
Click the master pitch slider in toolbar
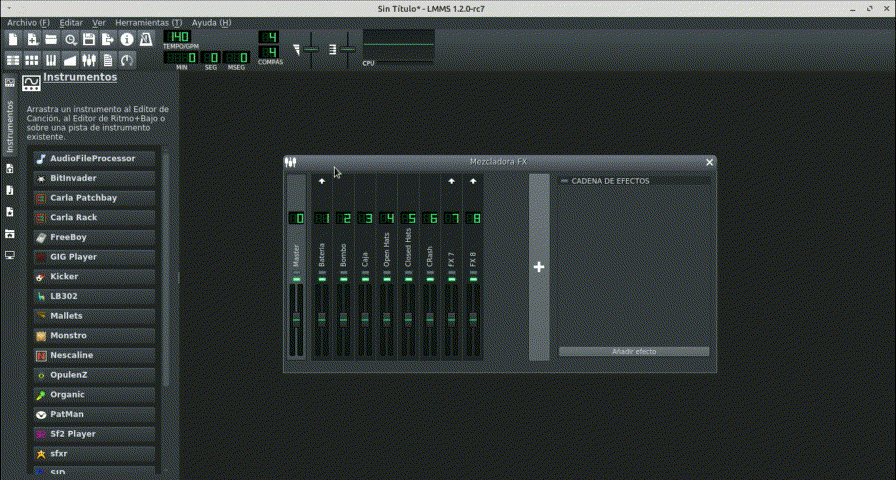coord(347,50)
